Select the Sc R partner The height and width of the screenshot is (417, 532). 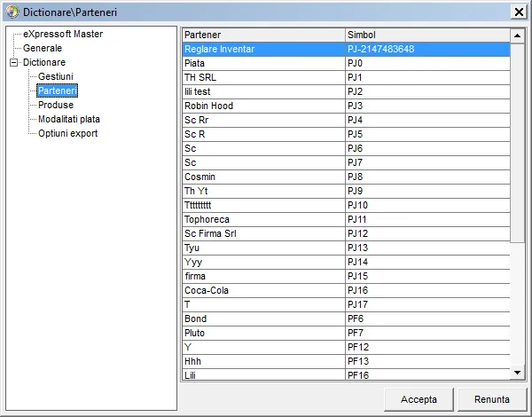point(263,135)
